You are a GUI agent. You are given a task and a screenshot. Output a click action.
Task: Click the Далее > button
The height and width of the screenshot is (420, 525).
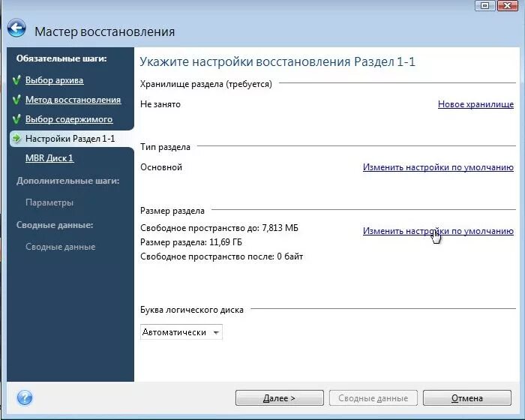(x=280, y=398)
